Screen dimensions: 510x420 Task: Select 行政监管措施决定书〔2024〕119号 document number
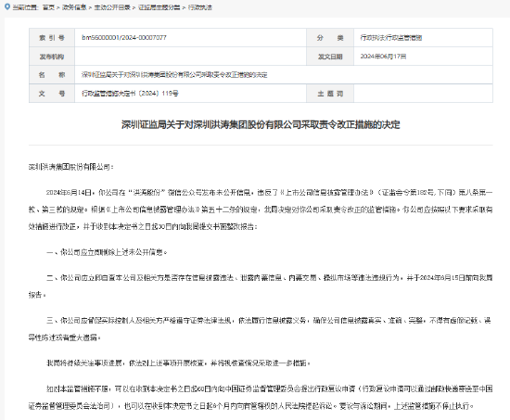[x=130, y=94]
